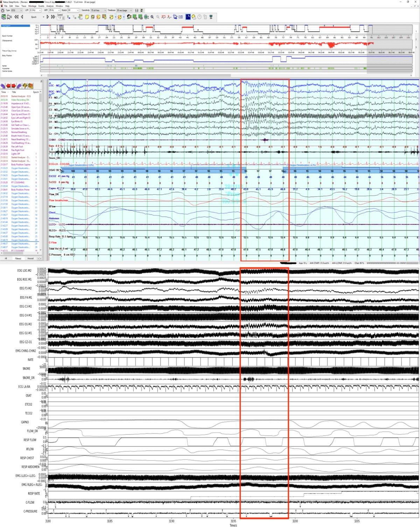The image size is (420, 527).
Task: Open the sticky note event annotation icon
Action: click(87, 16)
